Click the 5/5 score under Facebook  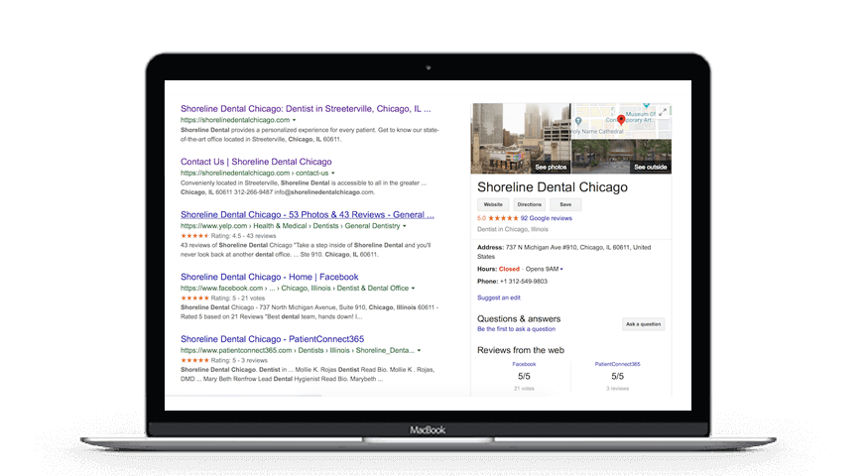[524, 377]
